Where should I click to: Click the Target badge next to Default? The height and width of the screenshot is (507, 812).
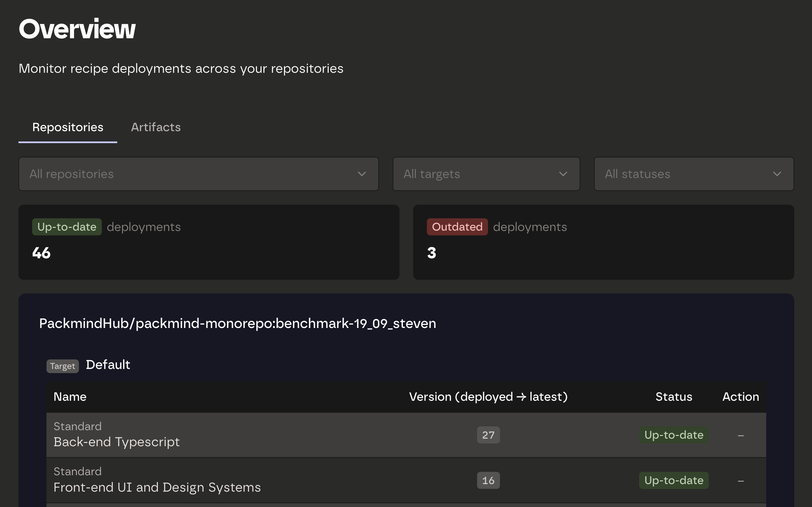[x=63, y=366]
